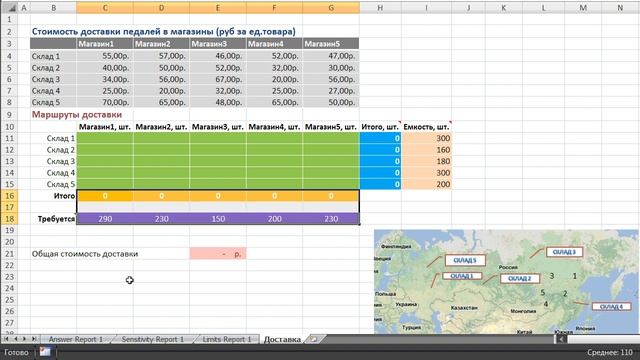Click the 55,00р. cost cell
This screenshot has width=640, height=360.
point(105,56)
